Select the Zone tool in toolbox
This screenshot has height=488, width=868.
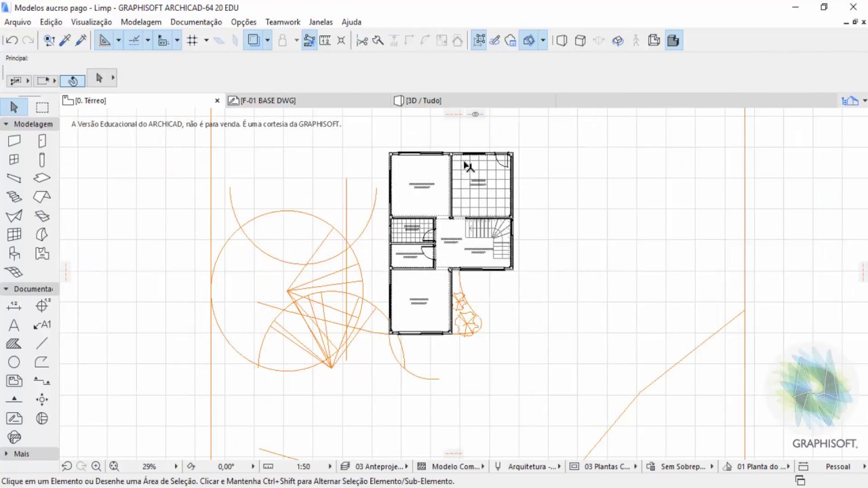42,253
